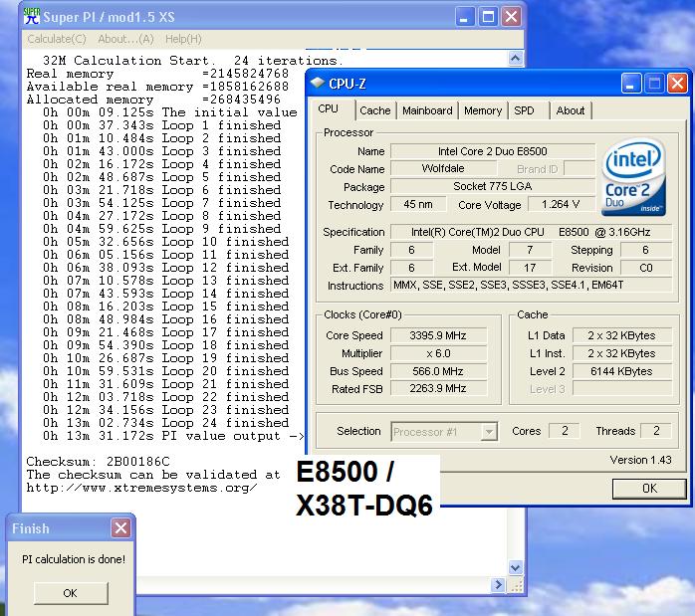Minimize the Super PI window

pyautogui.click(x=465, y=17)
